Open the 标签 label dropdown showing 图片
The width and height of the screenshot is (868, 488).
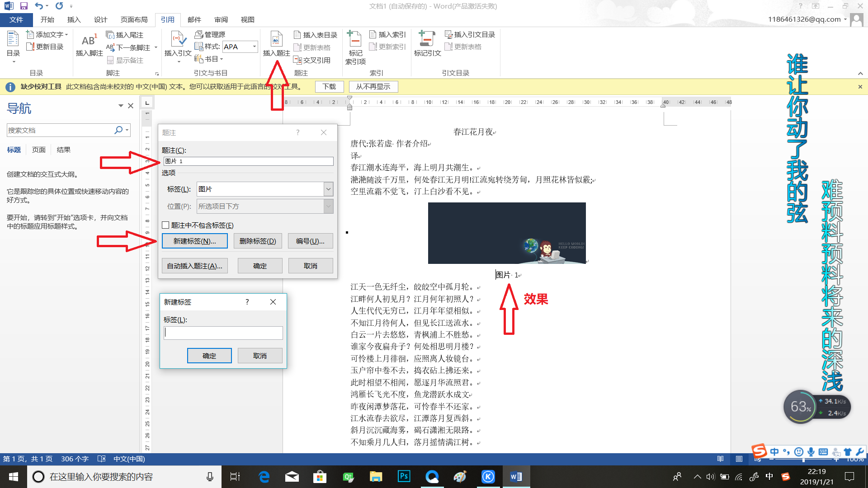(329, 189)
